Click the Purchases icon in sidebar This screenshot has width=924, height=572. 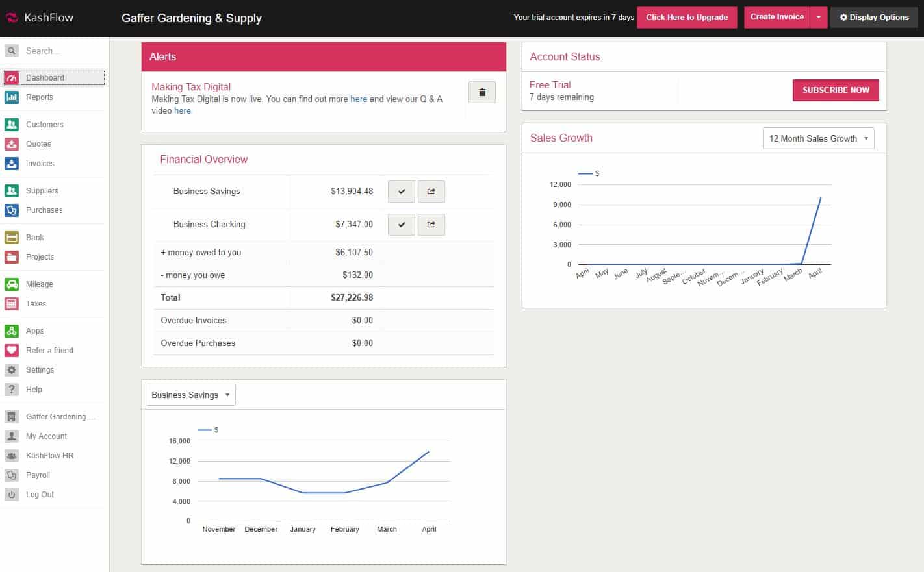point(12,210)
